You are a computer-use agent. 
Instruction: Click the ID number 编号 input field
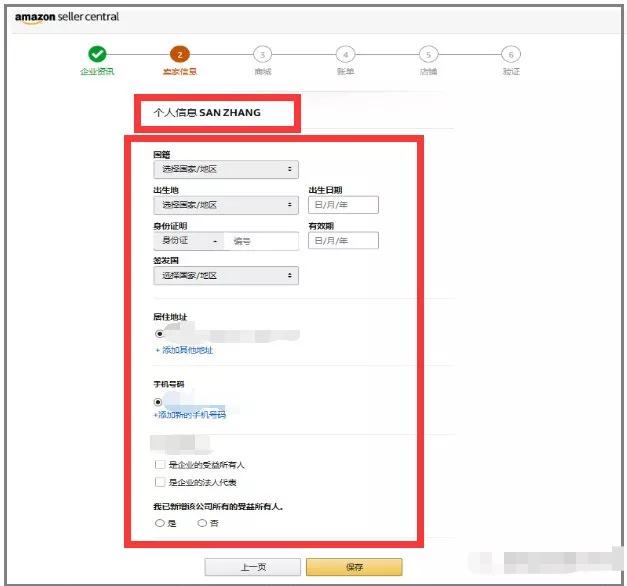pos(261,241)
